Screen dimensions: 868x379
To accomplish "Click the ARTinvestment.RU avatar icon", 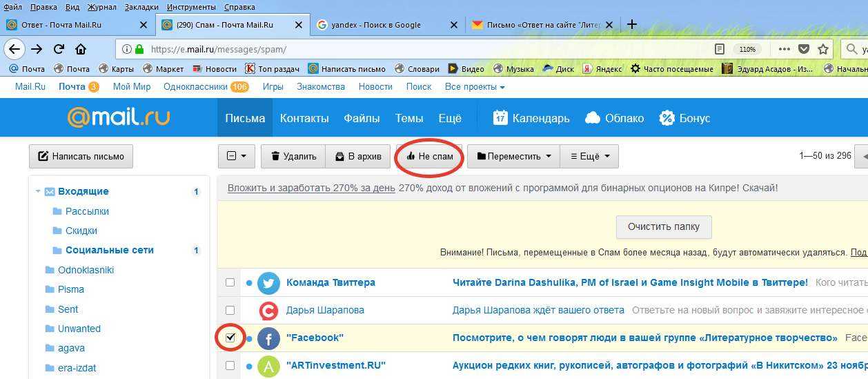I will coord(268,365).
